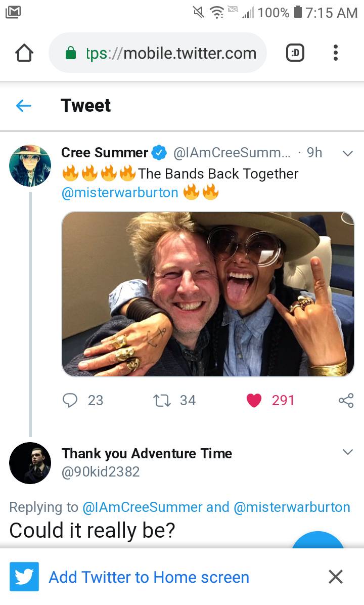Tap the browser home icon
This screenshot has height=605, width=364.
coord(25,53)
